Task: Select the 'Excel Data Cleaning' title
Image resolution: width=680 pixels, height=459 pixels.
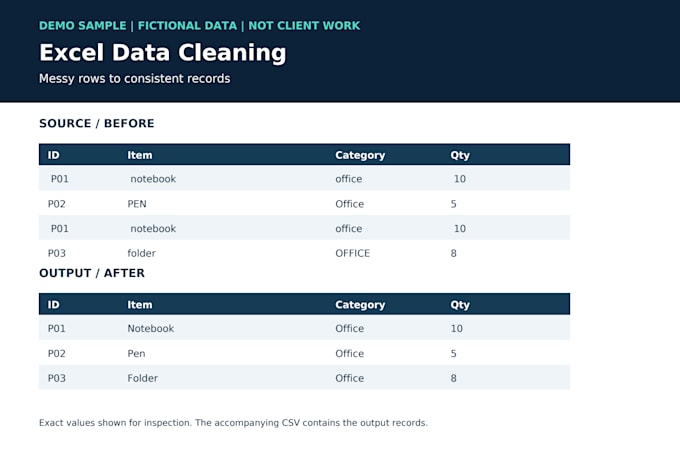Action: click(x=163, y=53)
